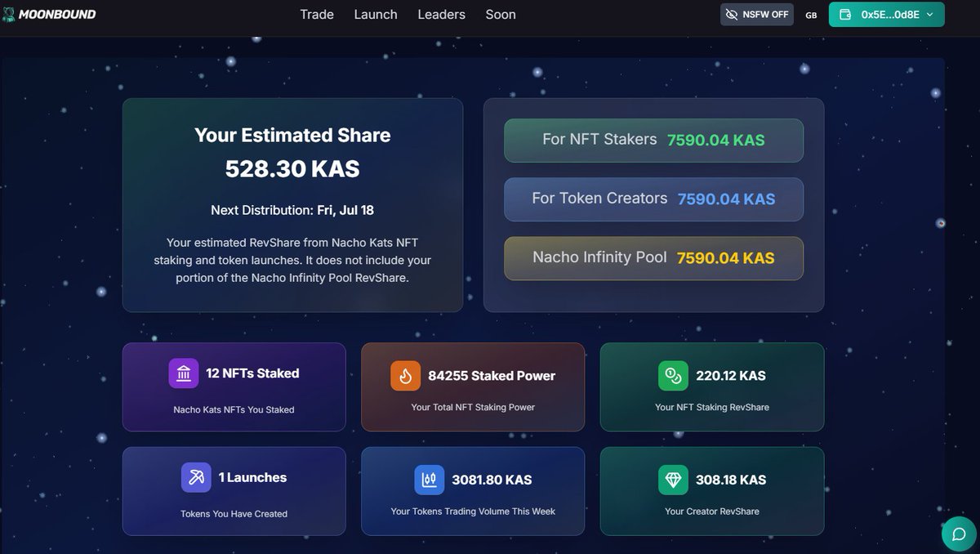Expand the wallet menu chevron arrow
The height and width of the screenshot is (554, 980).
(929, 15)
